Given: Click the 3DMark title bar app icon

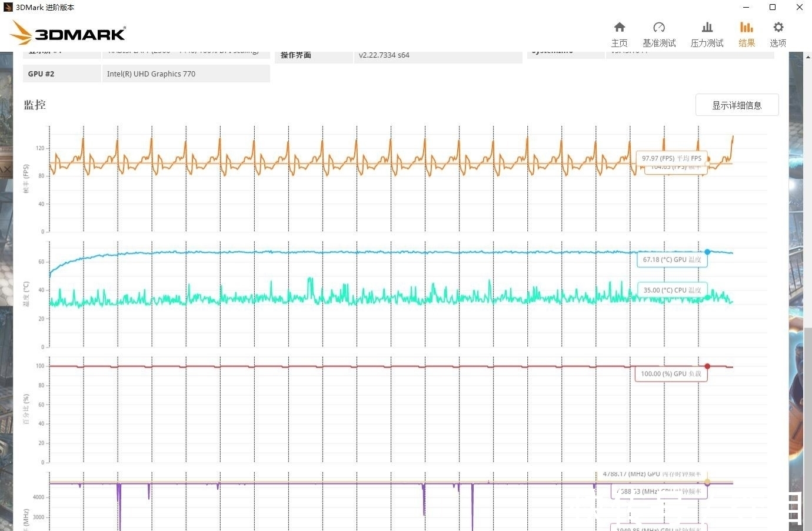Looking at the screenshot, I should (x=8, y=7).
